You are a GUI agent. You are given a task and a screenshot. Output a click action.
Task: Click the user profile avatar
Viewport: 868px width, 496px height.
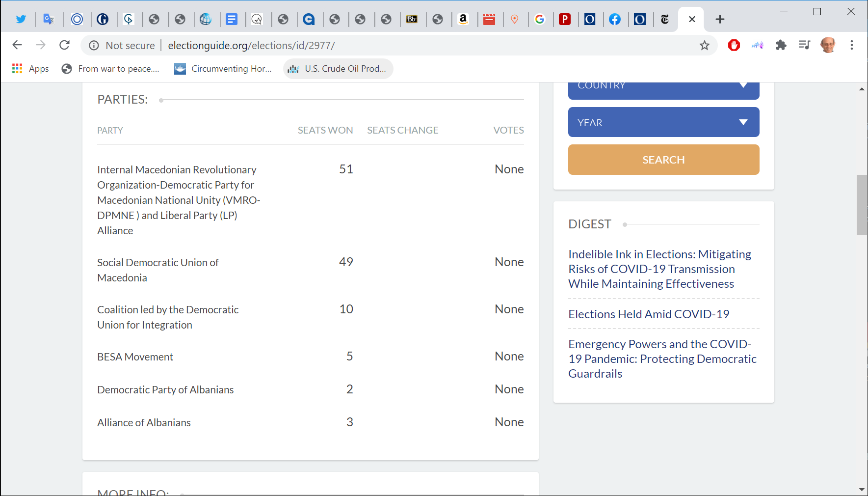click(828, 45)
